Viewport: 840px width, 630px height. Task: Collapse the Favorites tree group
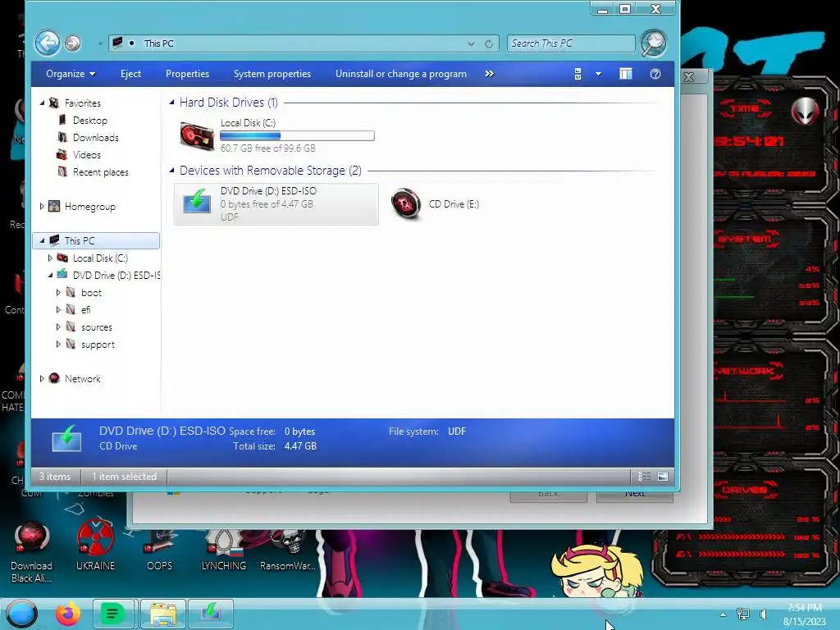point(43,103)
